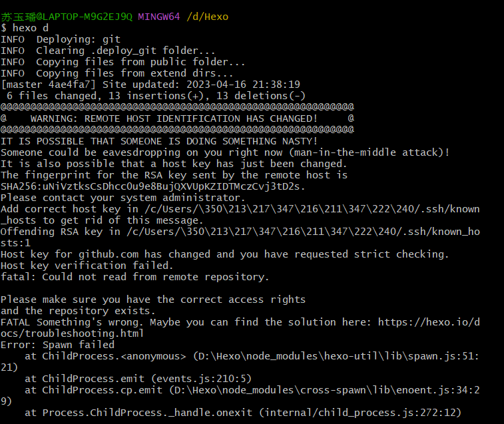Image resolution: width=504 pixels, height=424 pixels.
Task: Click 'github.com' in host key message
Action: (x=109, y=254)
